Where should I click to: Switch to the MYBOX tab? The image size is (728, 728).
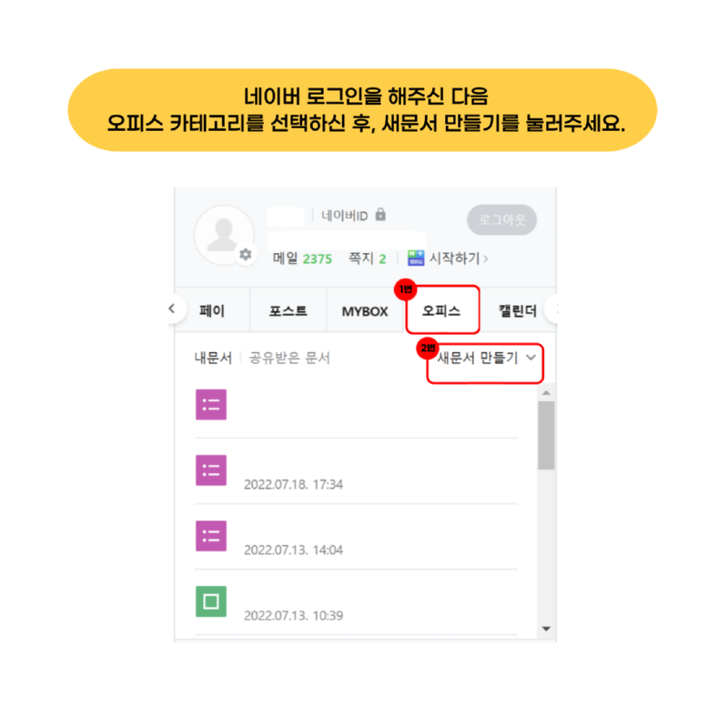tap(365, 311)
